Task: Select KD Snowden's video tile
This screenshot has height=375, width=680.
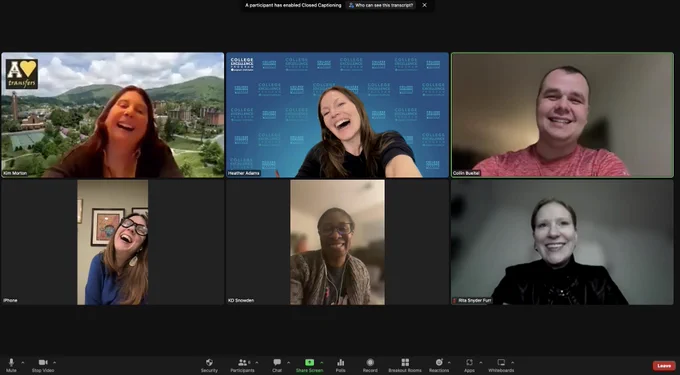Action: point(337,242)
